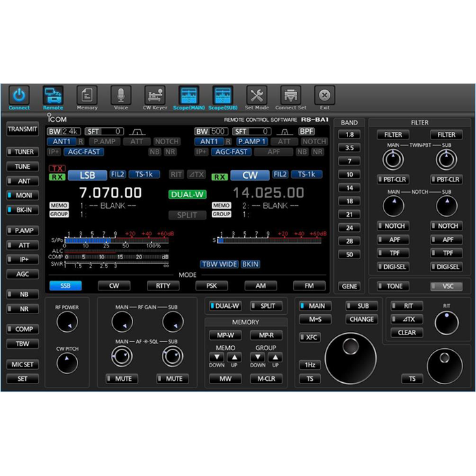Click memory GROUP UP arrow
This screenshot has height=476, width=476.
(275, 357)
